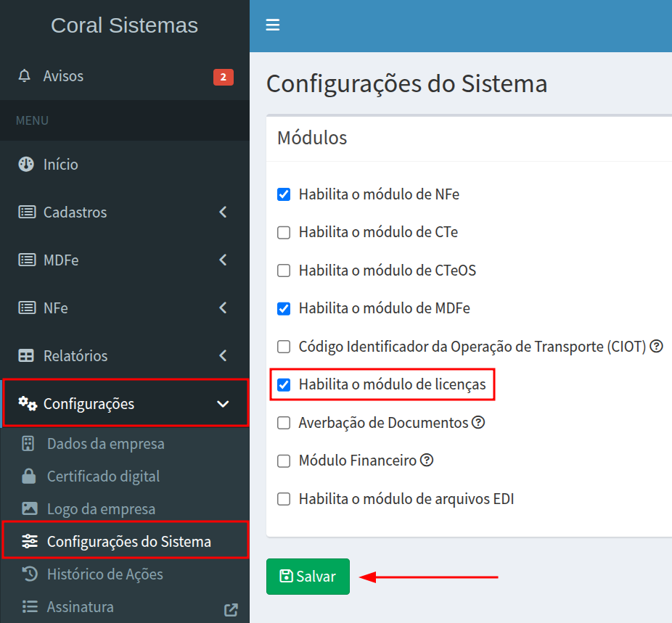Click the Certificado digital lock icon
Screen dimensions: 672x623
[x=29, y=476]
